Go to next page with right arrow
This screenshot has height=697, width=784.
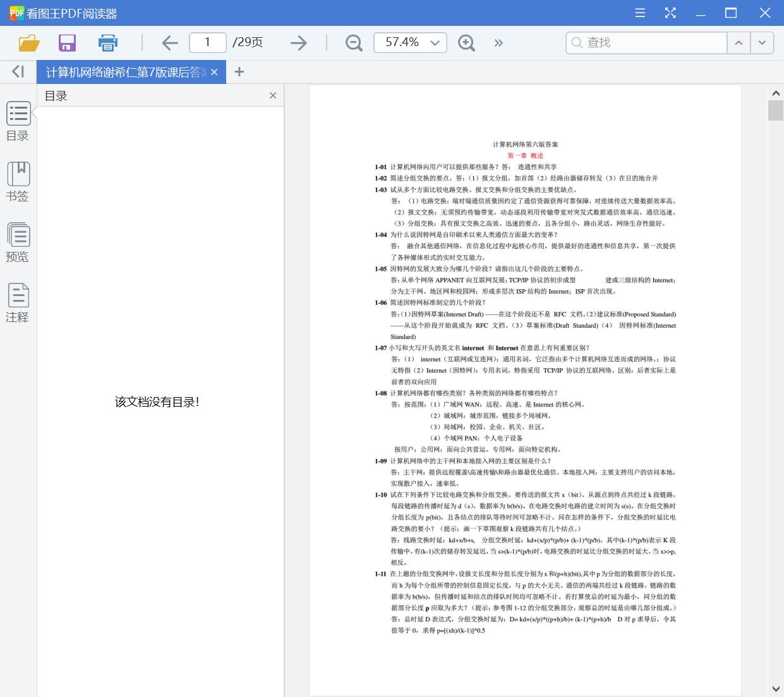(x=298, y=42)
